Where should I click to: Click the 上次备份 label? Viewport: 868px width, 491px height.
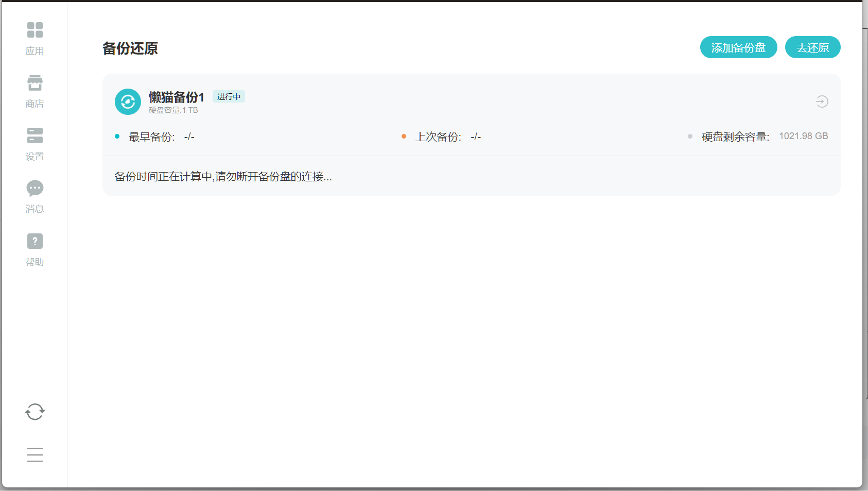coord(438,137)
